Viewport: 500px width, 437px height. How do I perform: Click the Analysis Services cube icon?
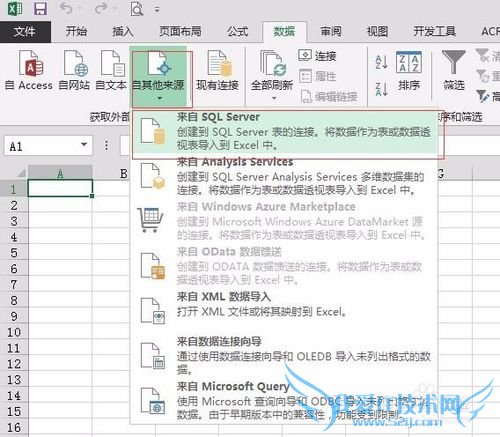pyautogui.click(x=153, y=176)
